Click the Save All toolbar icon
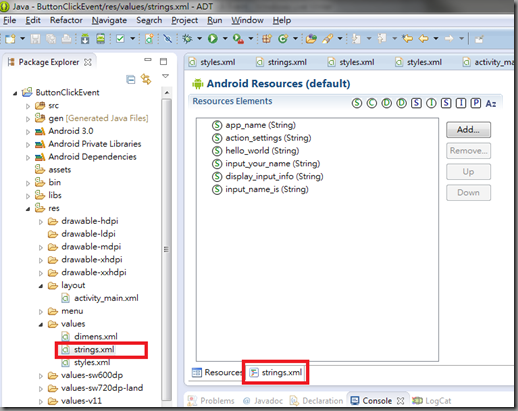The image size is (518, 411). pos(51,39)
